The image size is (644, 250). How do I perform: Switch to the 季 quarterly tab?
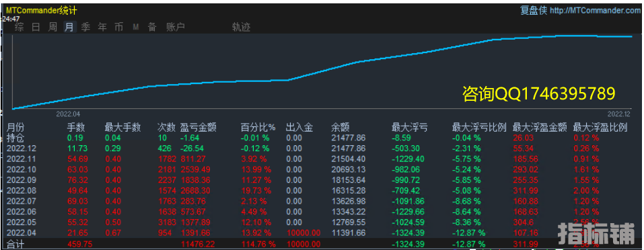point(85,28)
